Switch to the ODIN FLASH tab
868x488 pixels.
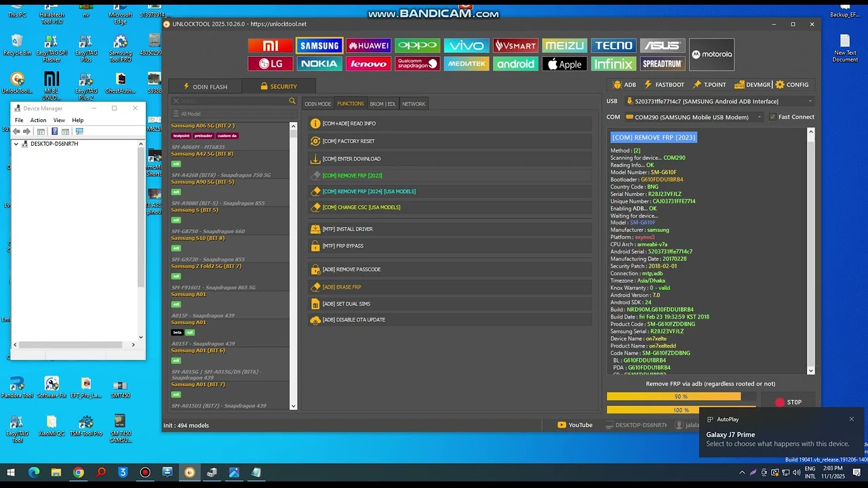[205, 86]
